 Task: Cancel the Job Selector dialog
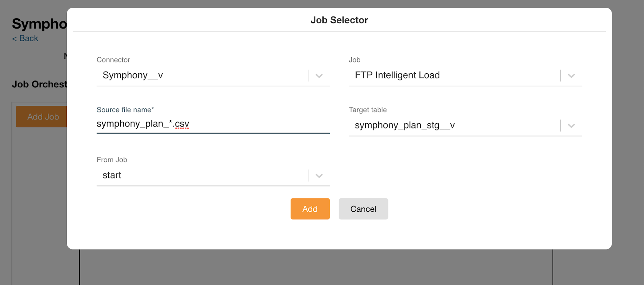363,209
